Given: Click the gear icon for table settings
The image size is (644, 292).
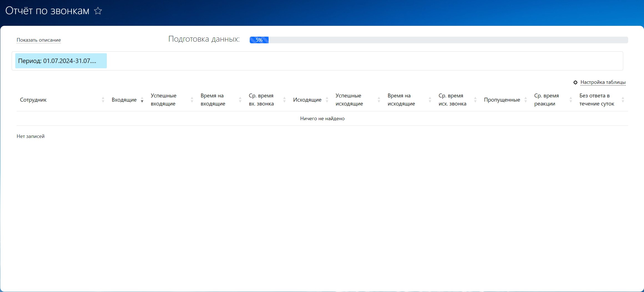Looking at the screenshot, I should [x=575, y=82].
